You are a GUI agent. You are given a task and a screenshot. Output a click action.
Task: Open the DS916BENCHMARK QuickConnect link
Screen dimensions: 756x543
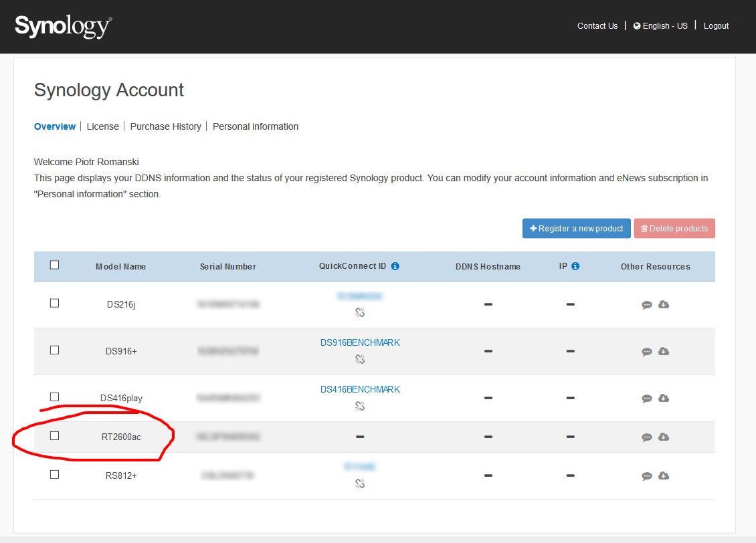pyautogui.click(x=360, y=342)
